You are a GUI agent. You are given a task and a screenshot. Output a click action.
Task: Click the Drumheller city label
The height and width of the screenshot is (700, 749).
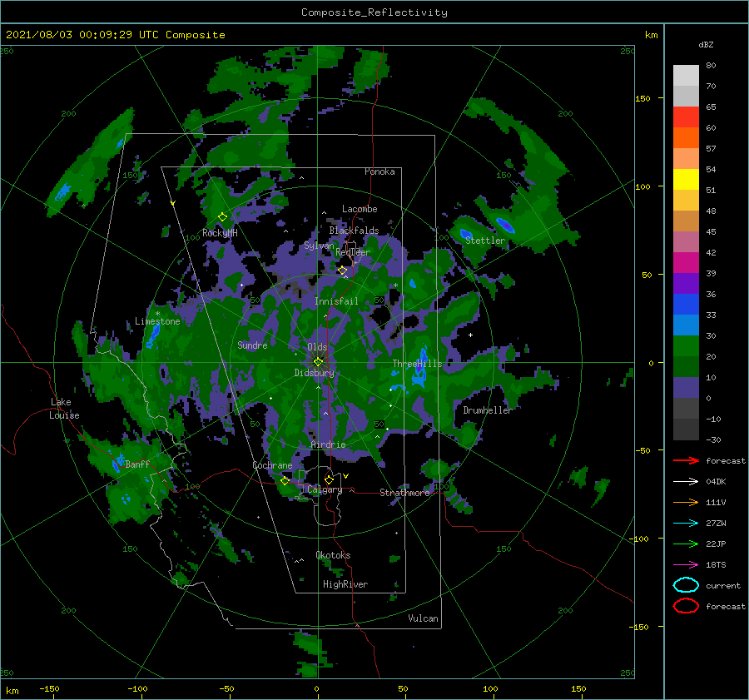tap(488, 410)
